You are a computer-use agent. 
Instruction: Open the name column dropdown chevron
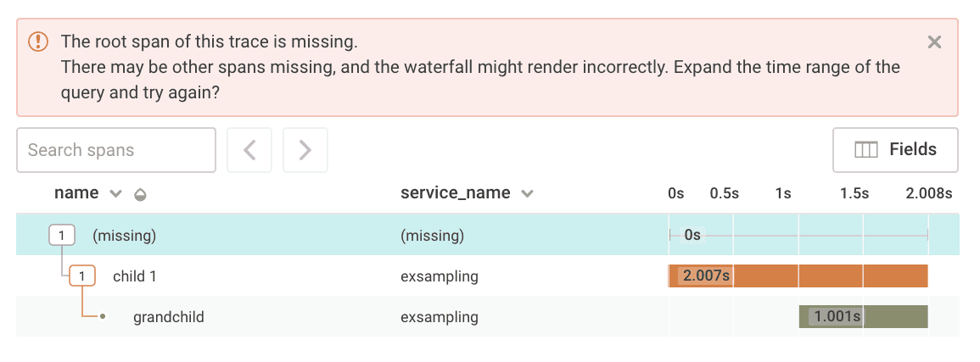(116, 193)
